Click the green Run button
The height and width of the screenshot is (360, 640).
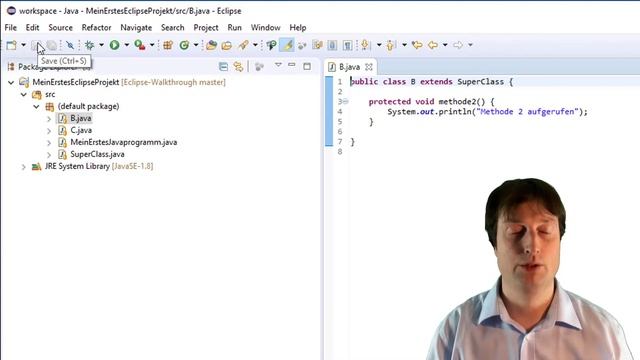(114, 45)
